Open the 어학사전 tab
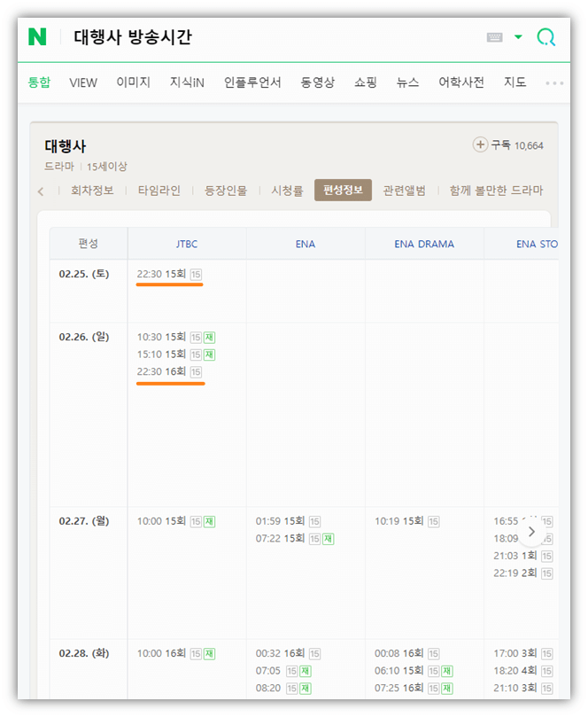 (461, 82)
